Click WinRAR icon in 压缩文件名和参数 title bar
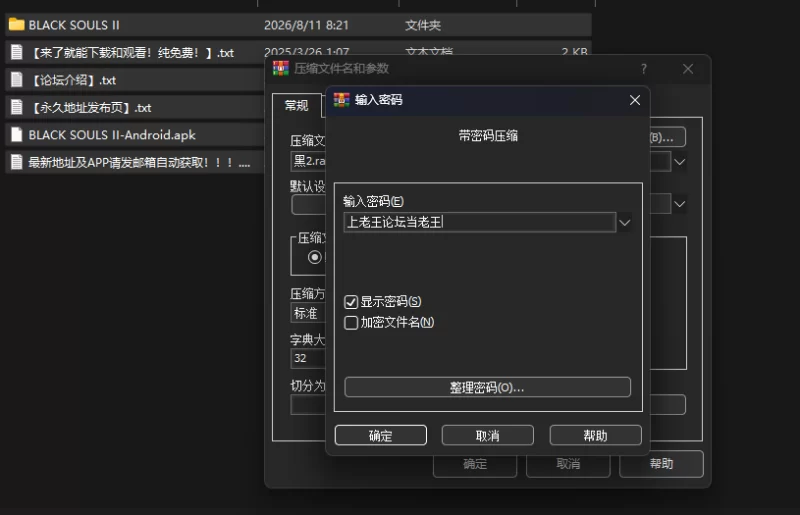This screenshot has height=515, width=800. tap(281, 68)
